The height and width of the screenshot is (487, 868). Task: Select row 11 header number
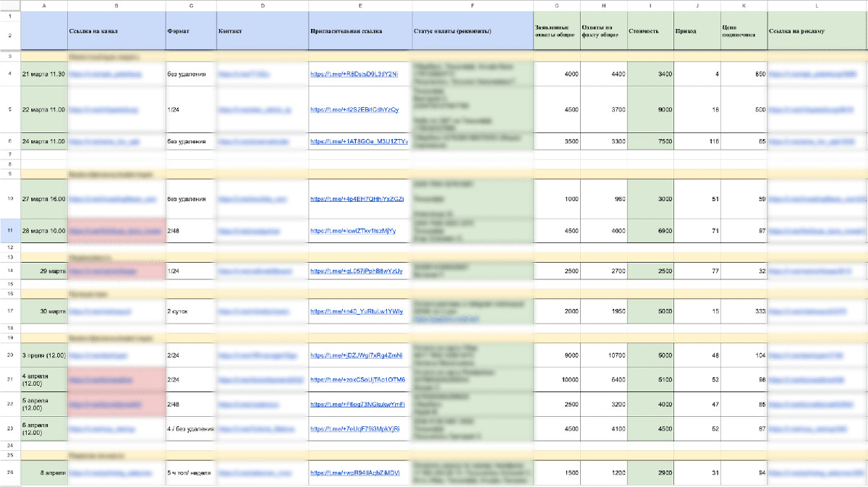pyautogui.click(x=10, y=231)
